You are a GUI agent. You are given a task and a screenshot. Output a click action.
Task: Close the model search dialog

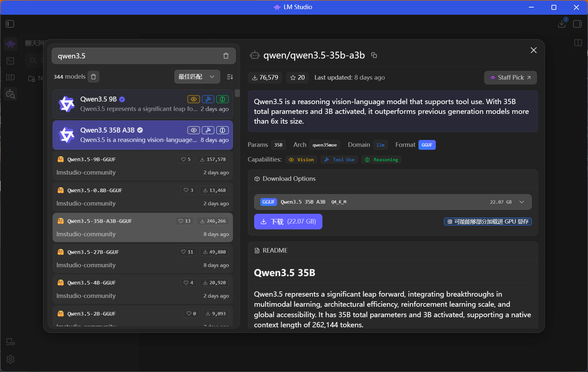533,50
